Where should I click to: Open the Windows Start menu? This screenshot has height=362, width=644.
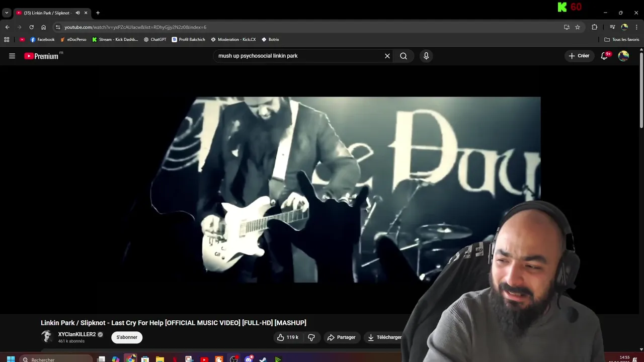click(11, 359)
